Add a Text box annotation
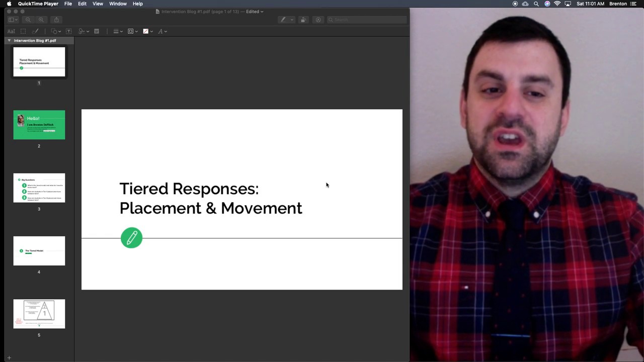The image size is (644, 362). pyautogui.click(x=69, y=31)
